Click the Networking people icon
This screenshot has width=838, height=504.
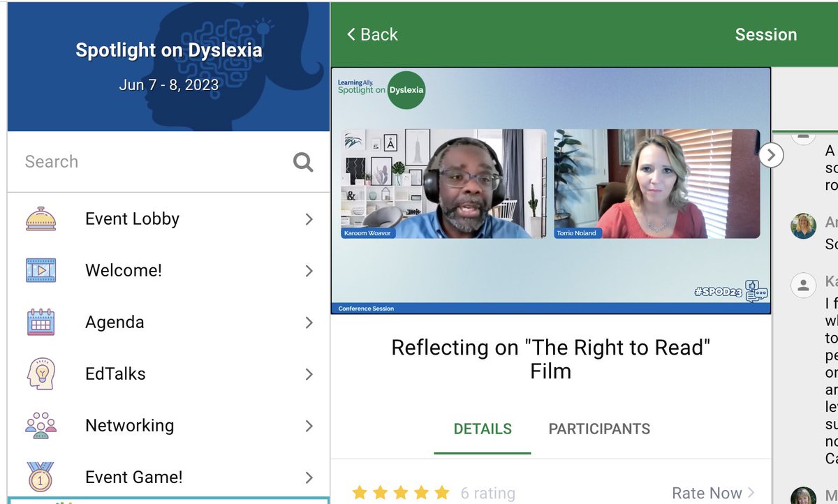click(41, 425)
